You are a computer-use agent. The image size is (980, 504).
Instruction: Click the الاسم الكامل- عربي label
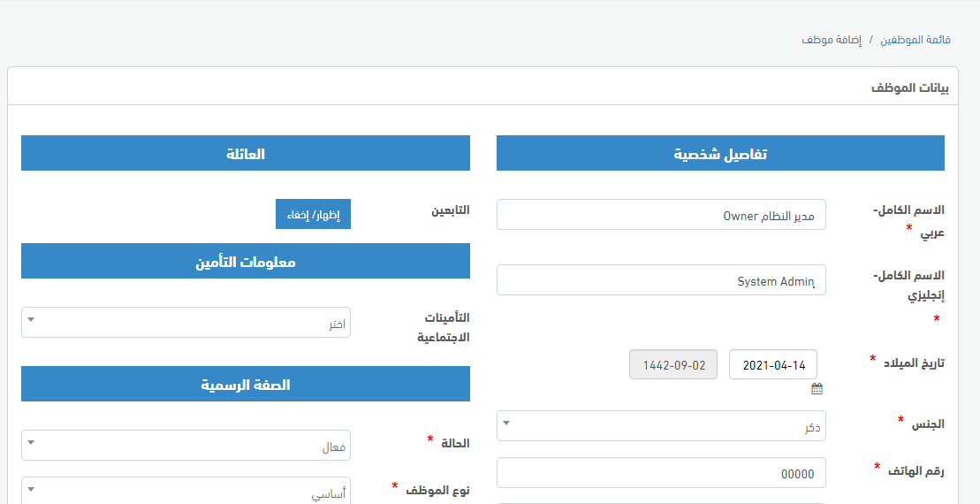point(908,221)
